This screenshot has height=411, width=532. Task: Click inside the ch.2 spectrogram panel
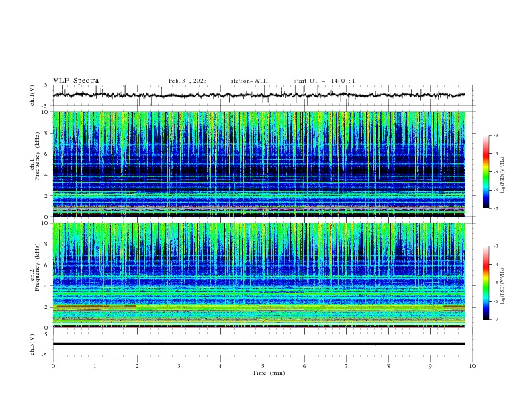pyautogui.click(x=259, y=275)
